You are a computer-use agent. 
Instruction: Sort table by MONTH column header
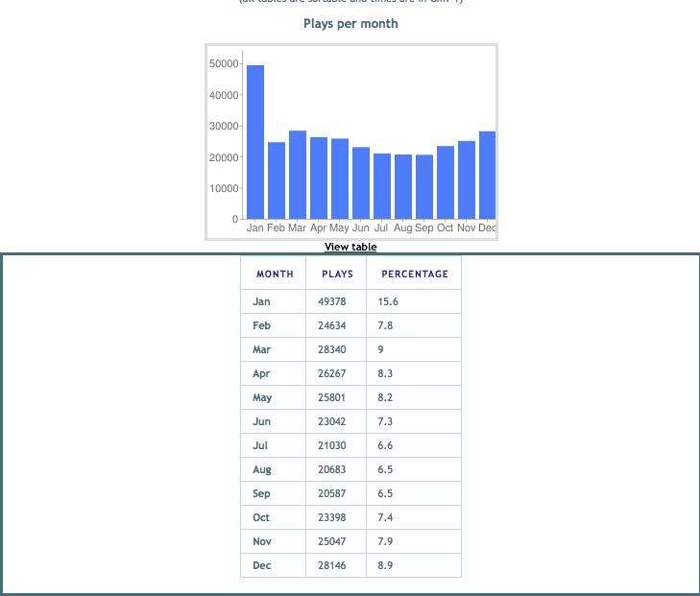tap(275, 274)
